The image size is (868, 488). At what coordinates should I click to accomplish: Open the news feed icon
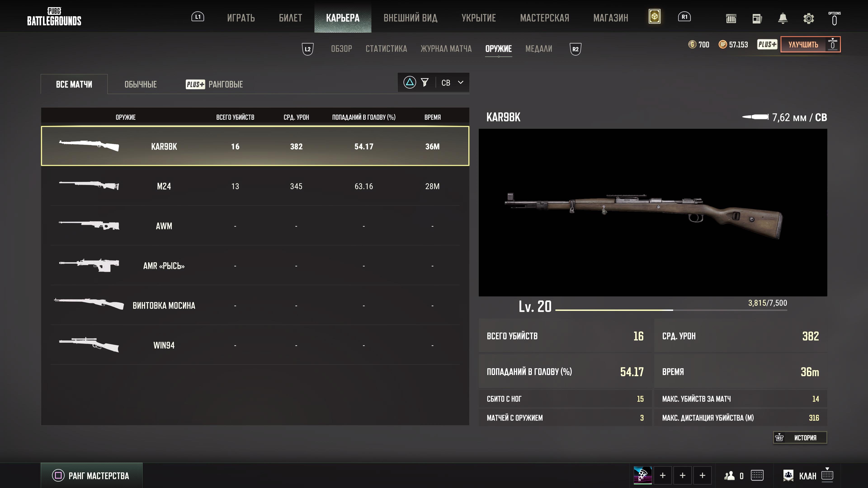757,19
